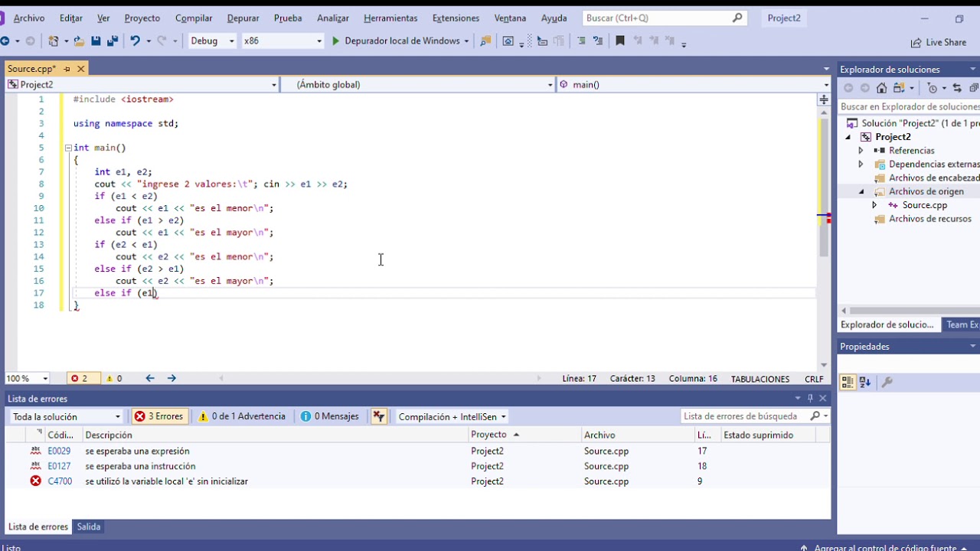The width and height of the screenshot is (980, 551).
Task: Collapse the main() function outline box
Action: (x=68, y=148)
